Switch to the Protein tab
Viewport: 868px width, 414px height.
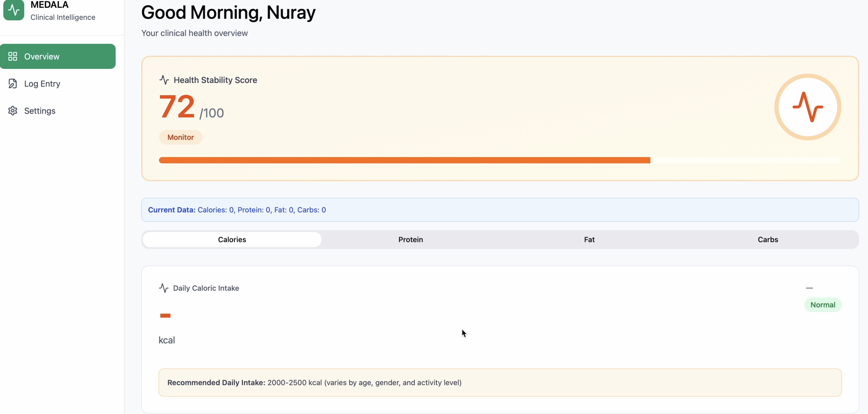(410, 240)
